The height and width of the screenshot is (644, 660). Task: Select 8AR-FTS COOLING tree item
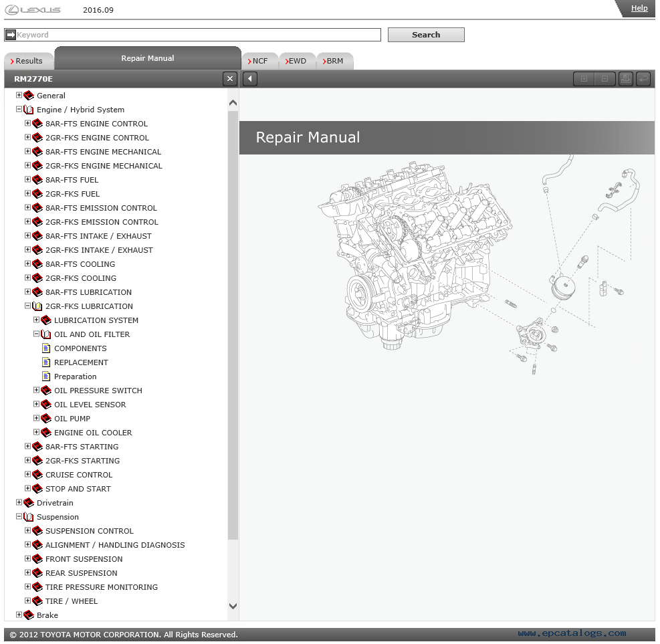pos(80,264)
